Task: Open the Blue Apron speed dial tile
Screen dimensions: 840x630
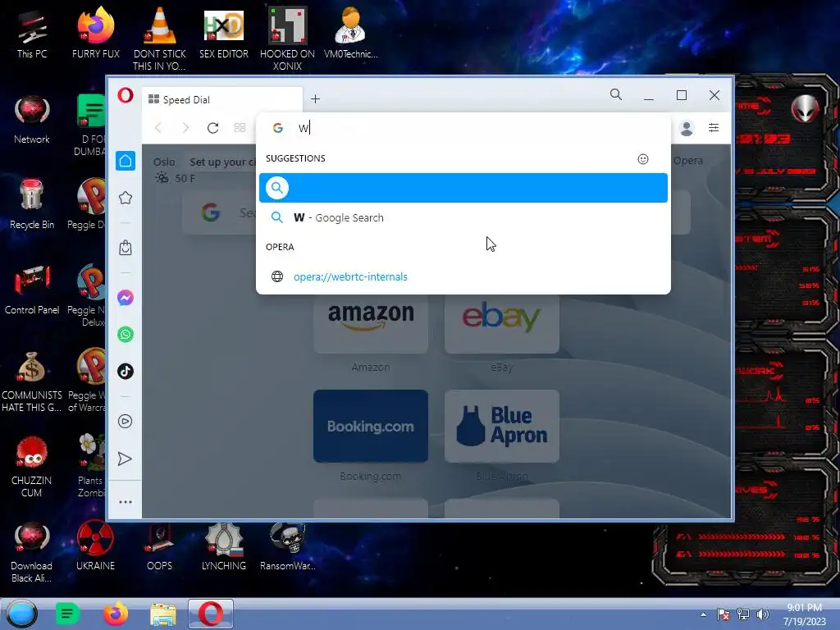Action: [x=502, y=426]
